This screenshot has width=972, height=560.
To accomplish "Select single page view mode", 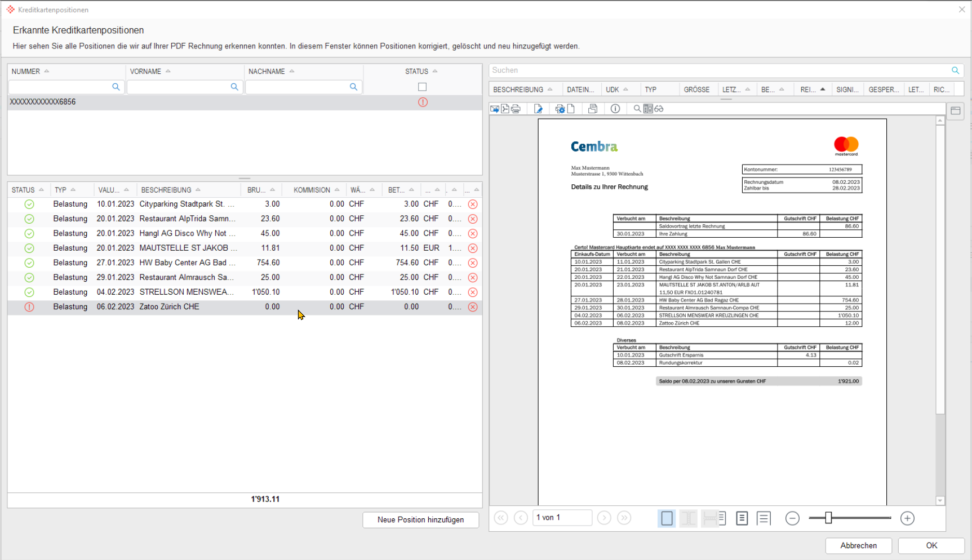I will coord(667,518).
